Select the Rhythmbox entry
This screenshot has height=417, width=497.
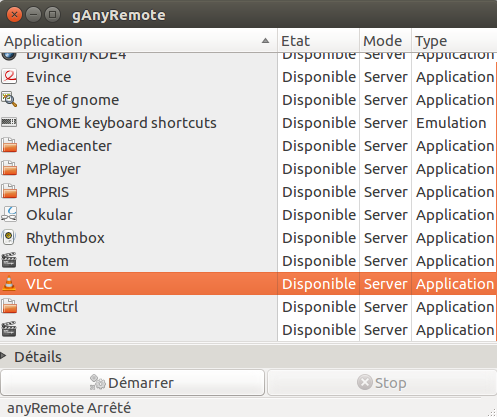pos(65,238)
